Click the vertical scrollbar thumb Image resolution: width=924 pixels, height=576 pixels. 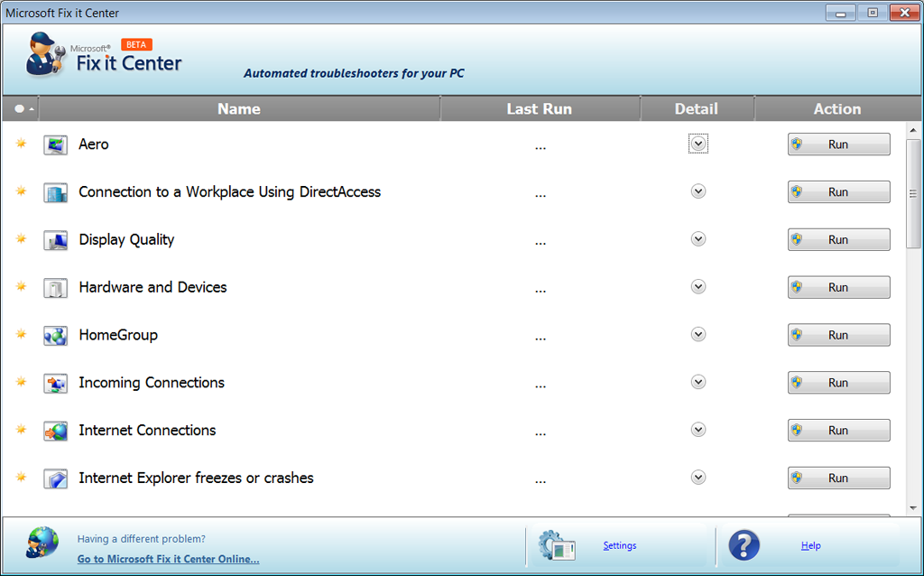(913, 194)
